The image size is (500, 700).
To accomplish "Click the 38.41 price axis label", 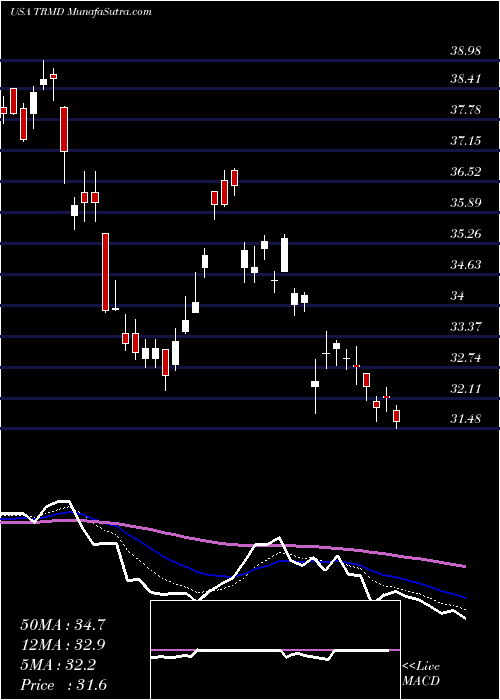I will click(466, 79).
